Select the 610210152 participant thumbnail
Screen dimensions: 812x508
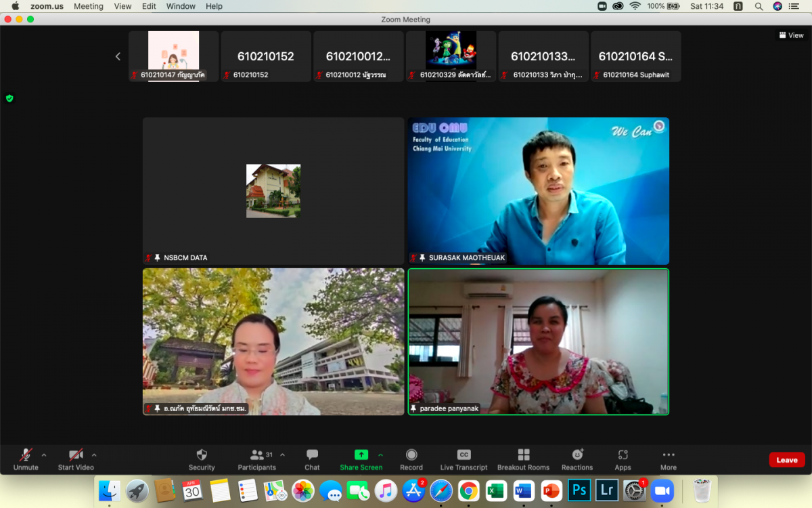pyautogui.click(x=266, y=57)
